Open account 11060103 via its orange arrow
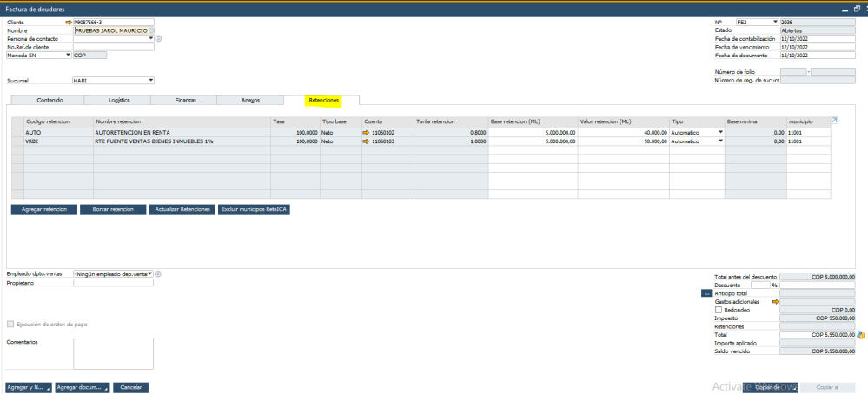The height and width of the screenshot is (394, 868). click(x=366, y=141)
